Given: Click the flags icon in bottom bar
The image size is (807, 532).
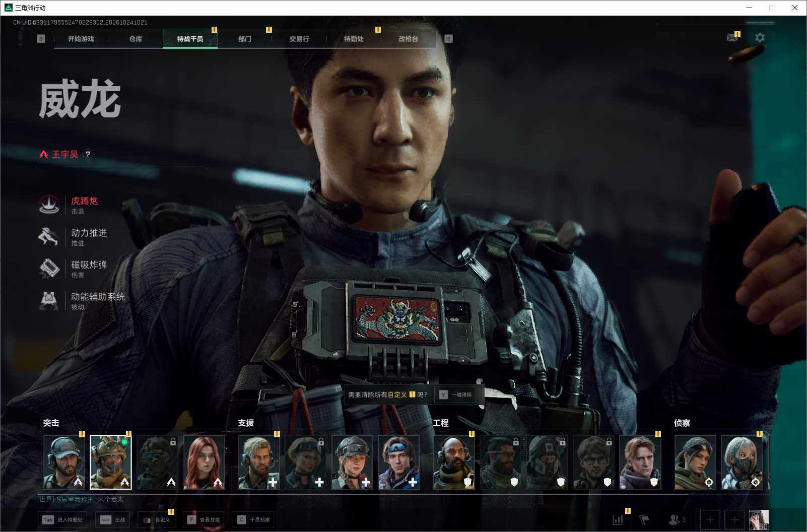Looking at the screenshot, I should (644, 519).
